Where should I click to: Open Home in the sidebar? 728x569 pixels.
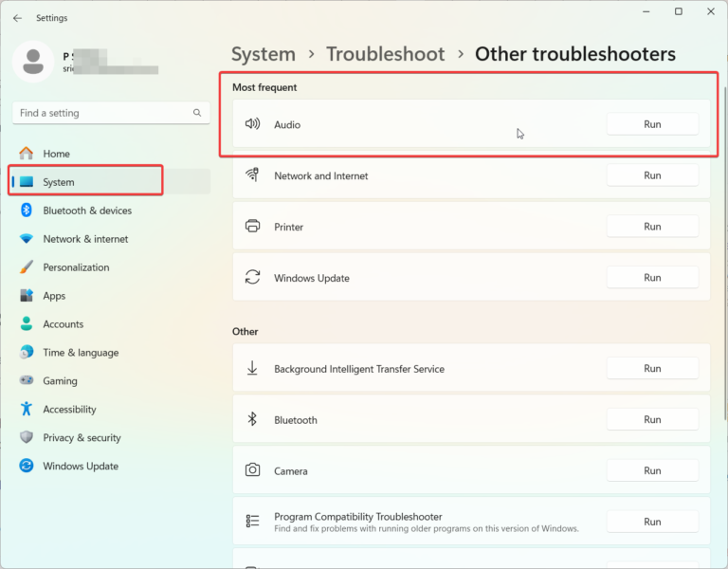tap(56, 154)
